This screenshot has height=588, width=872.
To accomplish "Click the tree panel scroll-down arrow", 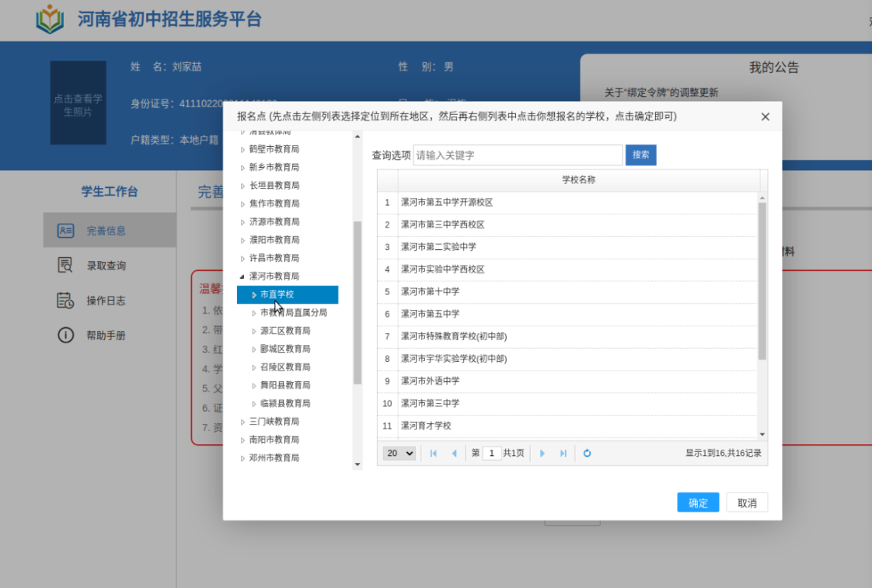I will [x=357, y=464].
